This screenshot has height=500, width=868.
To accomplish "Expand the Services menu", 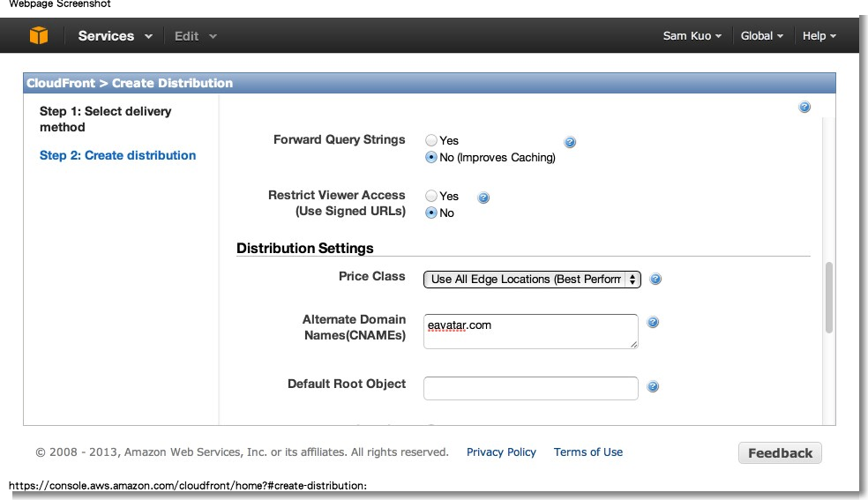I will point(115,36).
